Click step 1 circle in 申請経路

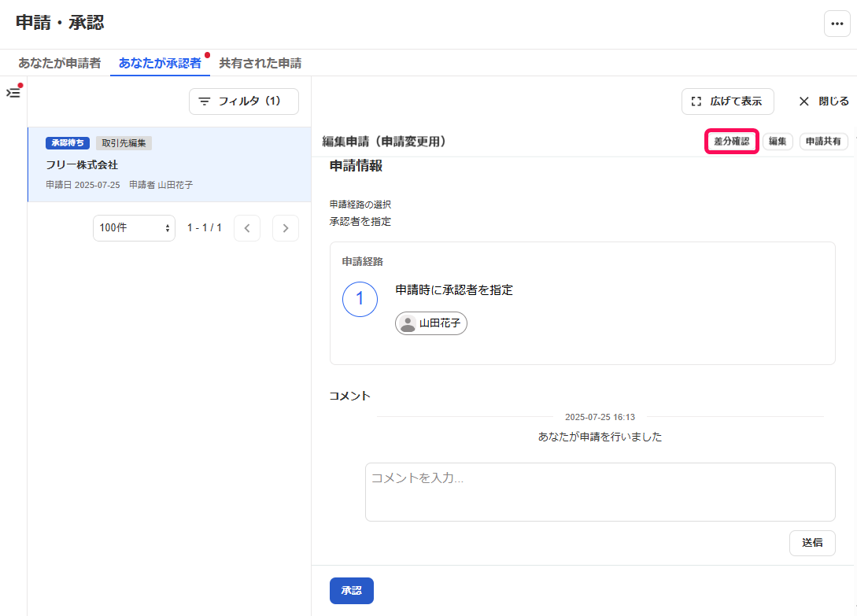[x=360, y=299]
